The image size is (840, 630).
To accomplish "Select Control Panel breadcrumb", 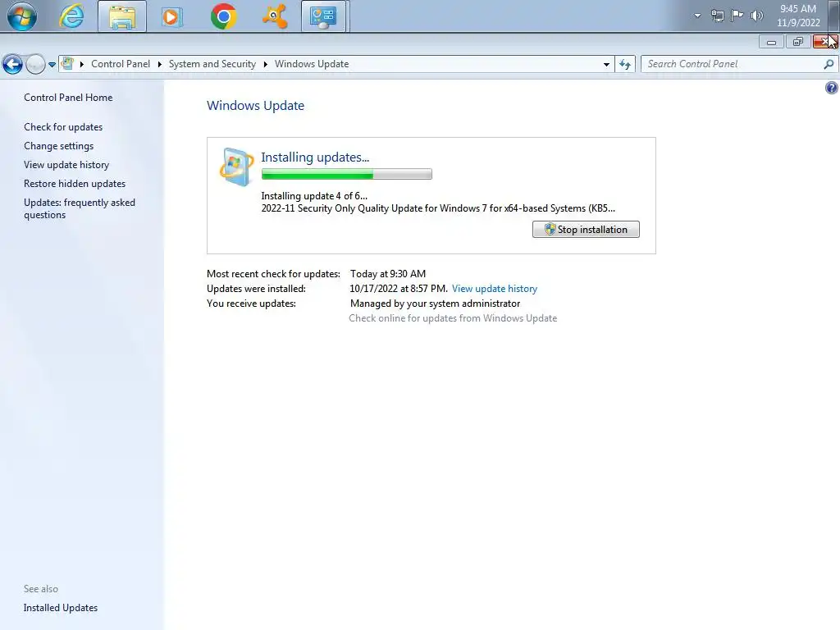I will click(121, 64).
